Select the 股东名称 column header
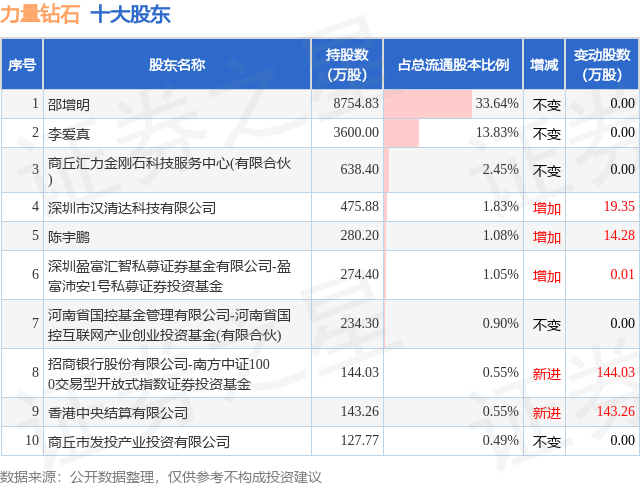 coord(177,64)
